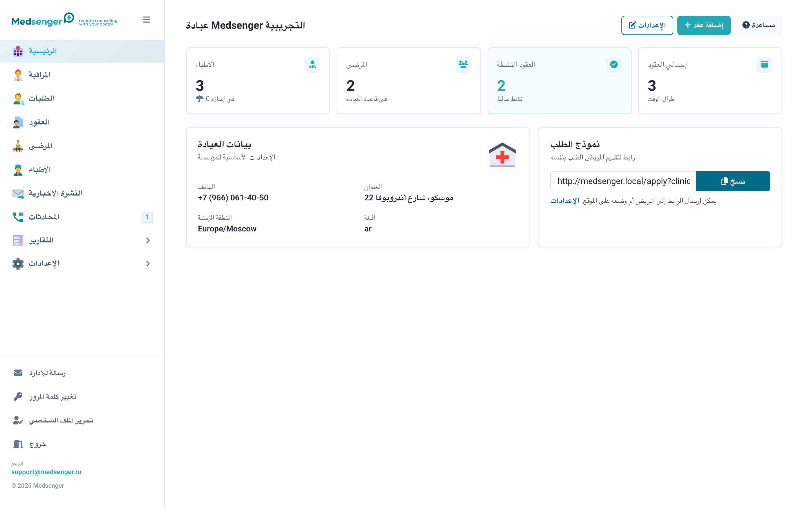
Task: Collapse the sidebar with the hamburger icon
Action: (147, 20)
